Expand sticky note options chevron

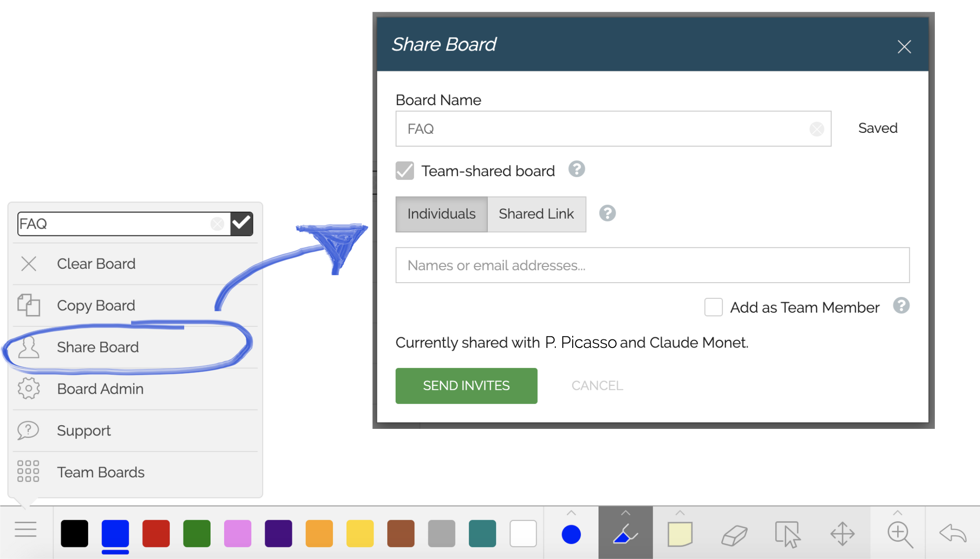pos(680,513)
